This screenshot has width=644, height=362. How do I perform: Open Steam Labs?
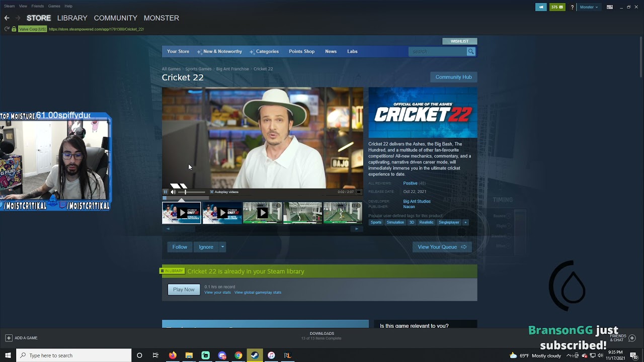coord(352,51)
